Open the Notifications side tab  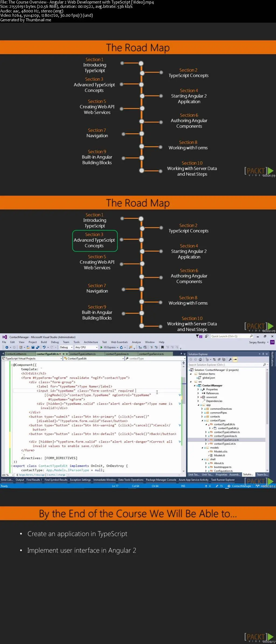point(272,359)
